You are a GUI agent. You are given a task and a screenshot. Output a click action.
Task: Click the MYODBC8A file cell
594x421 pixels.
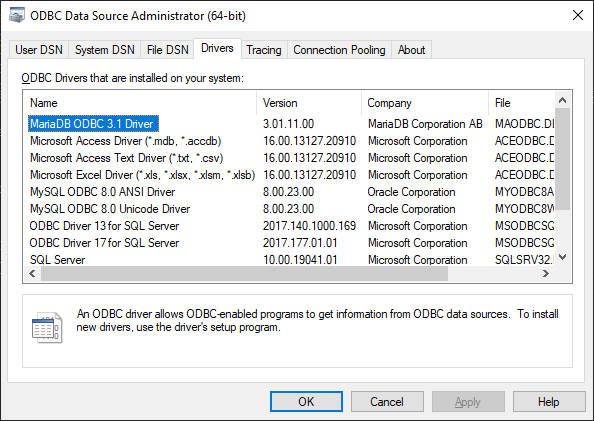point(524,192)
